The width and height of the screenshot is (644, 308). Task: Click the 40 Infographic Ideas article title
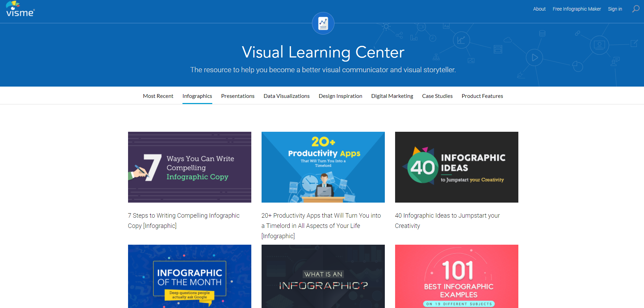tap(447, 221)
